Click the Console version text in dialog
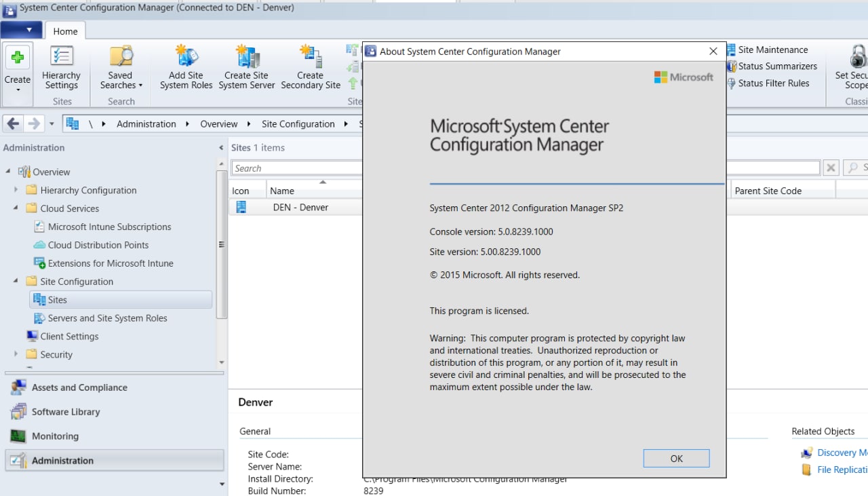The height and width of the screenshot is (496, 868). point(491,232)
